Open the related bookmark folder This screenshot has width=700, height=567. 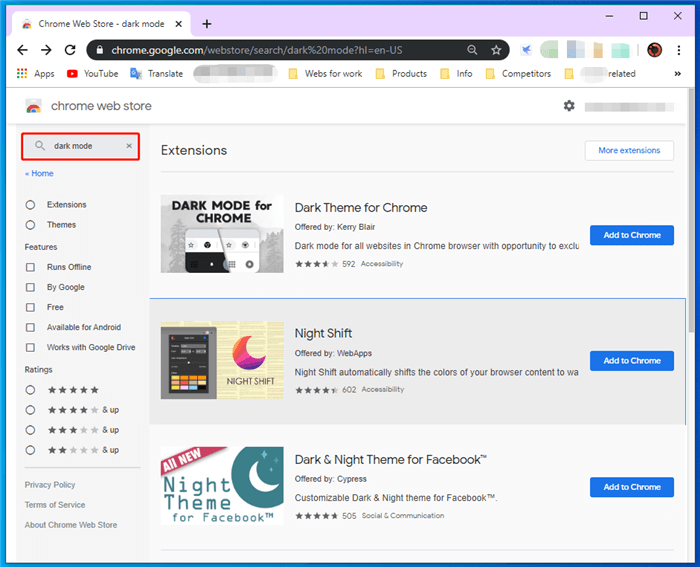(x=600, y=74)
